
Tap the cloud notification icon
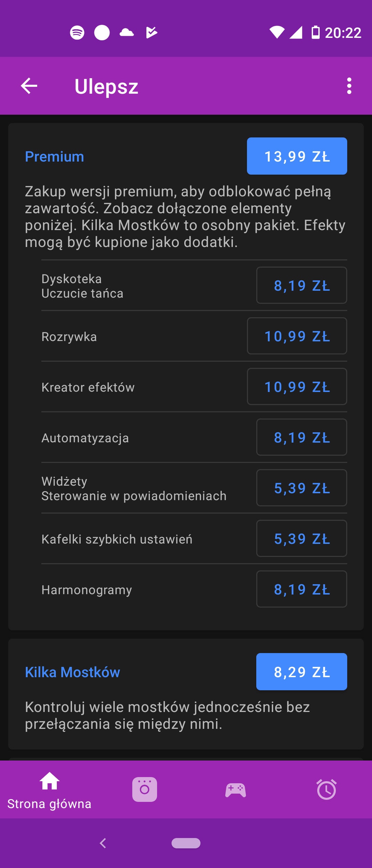(127, 33)
